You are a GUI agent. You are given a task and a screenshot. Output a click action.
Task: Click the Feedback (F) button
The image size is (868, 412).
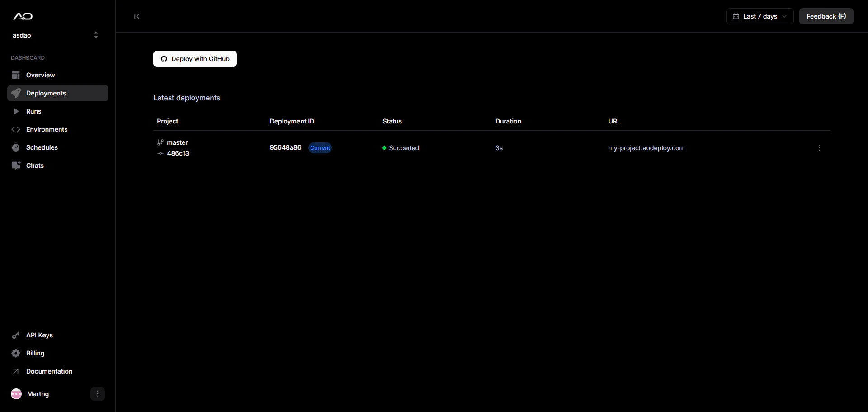point(826,16)
